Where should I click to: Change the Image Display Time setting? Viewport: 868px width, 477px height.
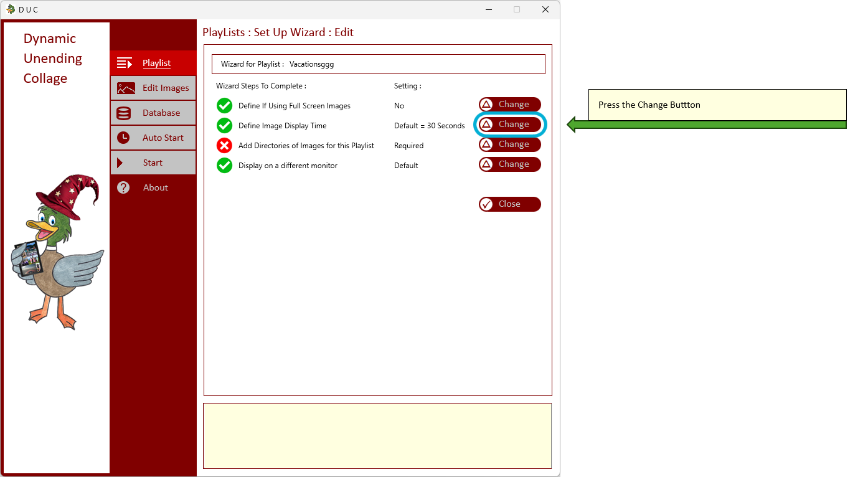coord(510,125)
